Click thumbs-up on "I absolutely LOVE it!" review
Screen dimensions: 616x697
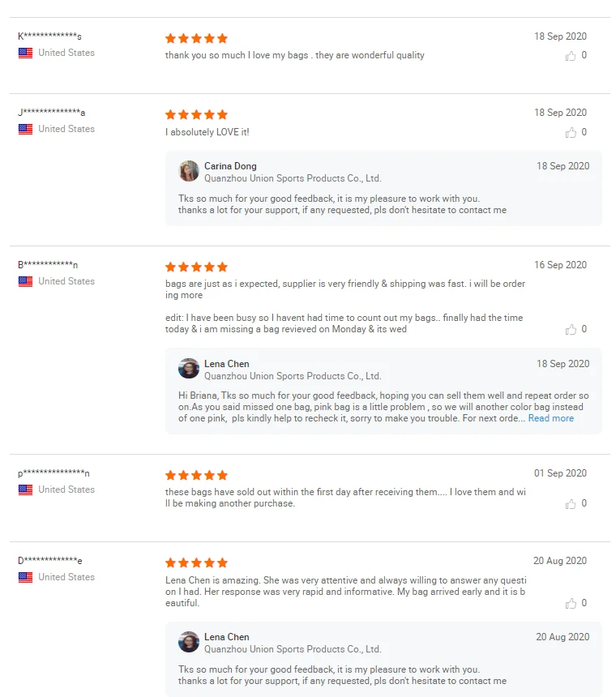tap(571, 132)
